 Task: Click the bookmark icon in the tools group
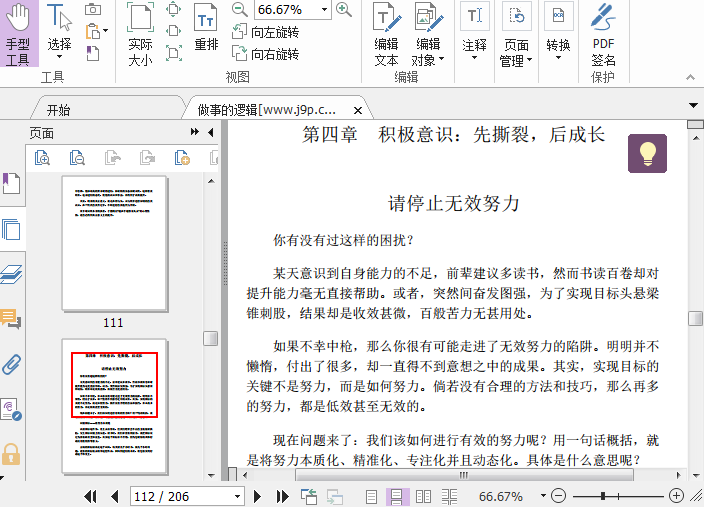coord(93,53)
